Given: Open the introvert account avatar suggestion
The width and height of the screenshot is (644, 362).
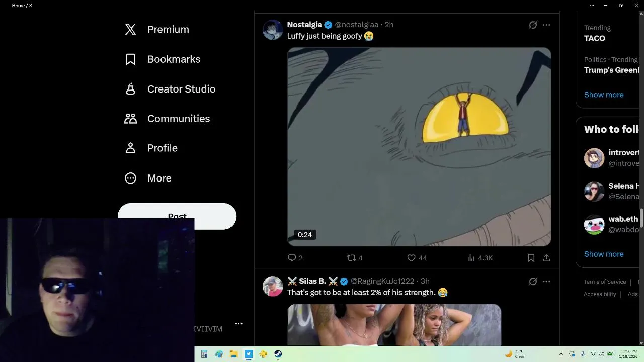Looking at the screenshot, I should pyautogui.click(x=594, y=158).
